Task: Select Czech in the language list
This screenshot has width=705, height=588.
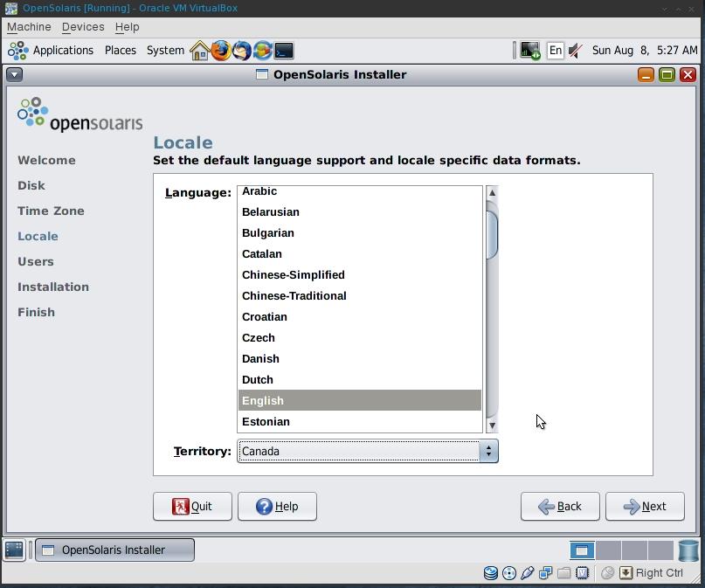Action: pos(360,337)
